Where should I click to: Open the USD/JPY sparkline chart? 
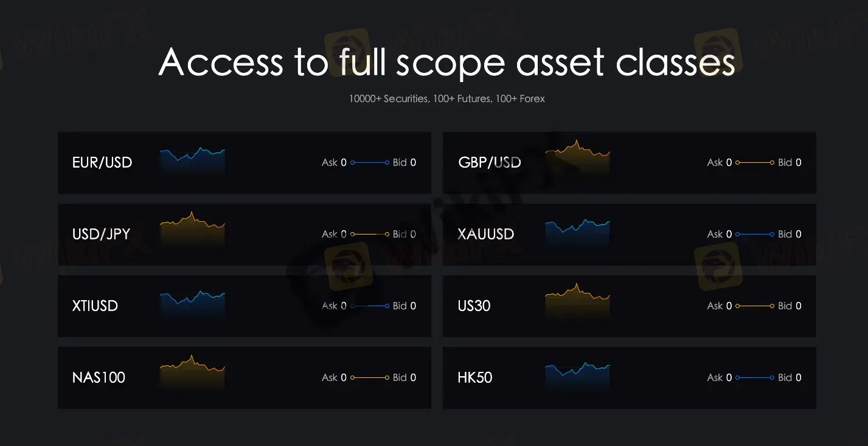[192, 231]
